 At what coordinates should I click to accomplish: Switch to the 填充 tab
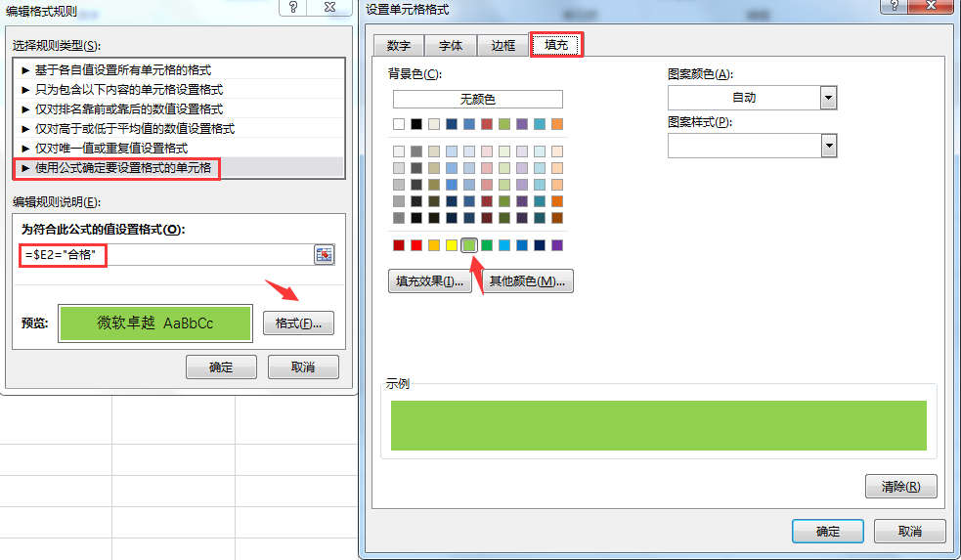pyautogui.click(x=556, y=45)
